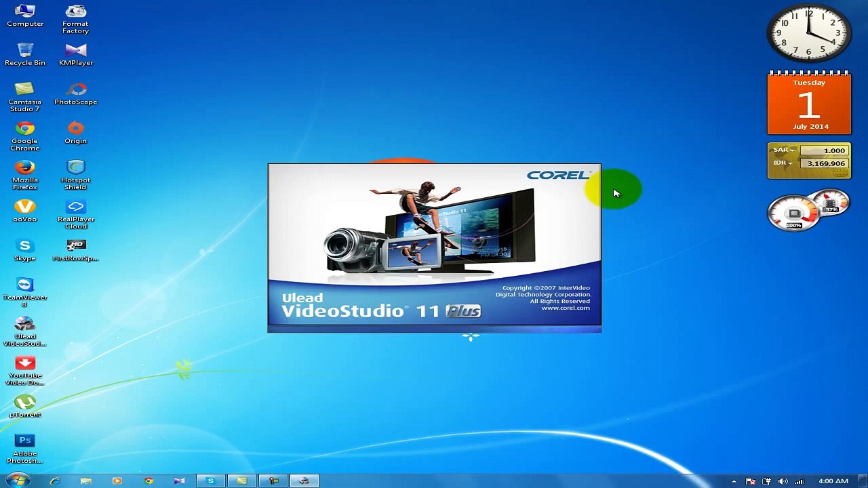
Task: Click the VideoStudio 11 Plus splash screen
Action: (434, 247)
